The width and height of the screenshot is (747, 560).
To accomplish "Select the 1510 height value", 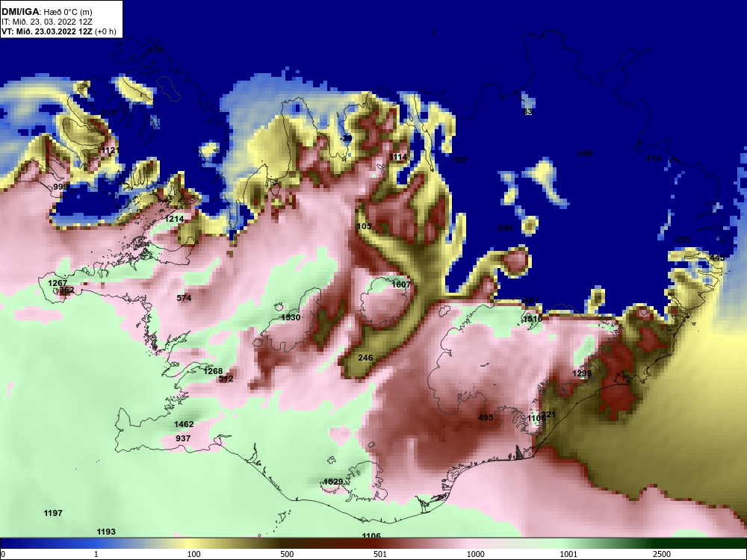I will (x=532, y=319).
